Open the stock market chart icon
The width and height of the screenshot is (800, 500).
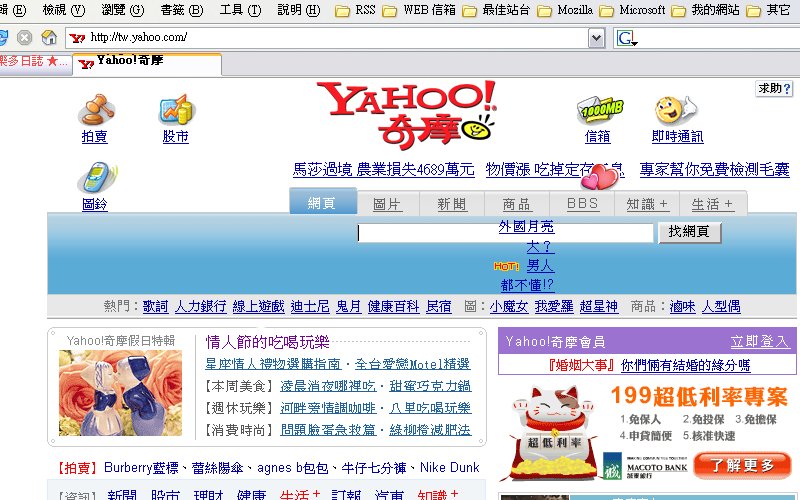click(177, 109)
